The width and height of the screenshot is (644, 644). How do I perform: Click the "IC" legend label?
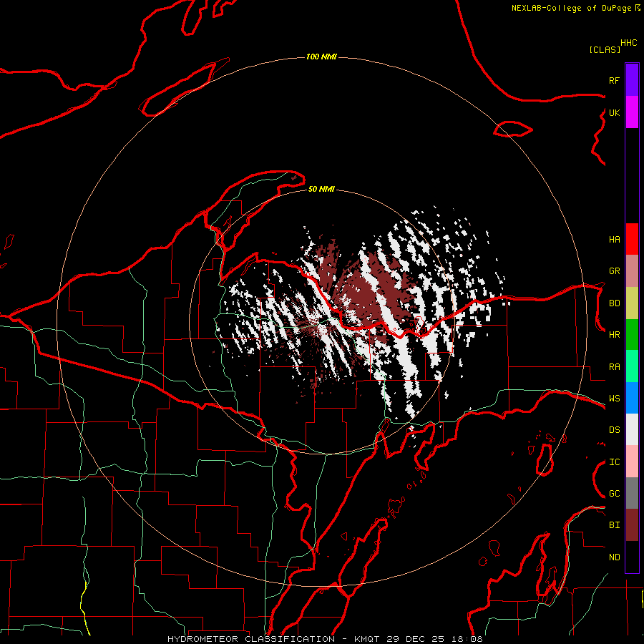tap(614, 462)
